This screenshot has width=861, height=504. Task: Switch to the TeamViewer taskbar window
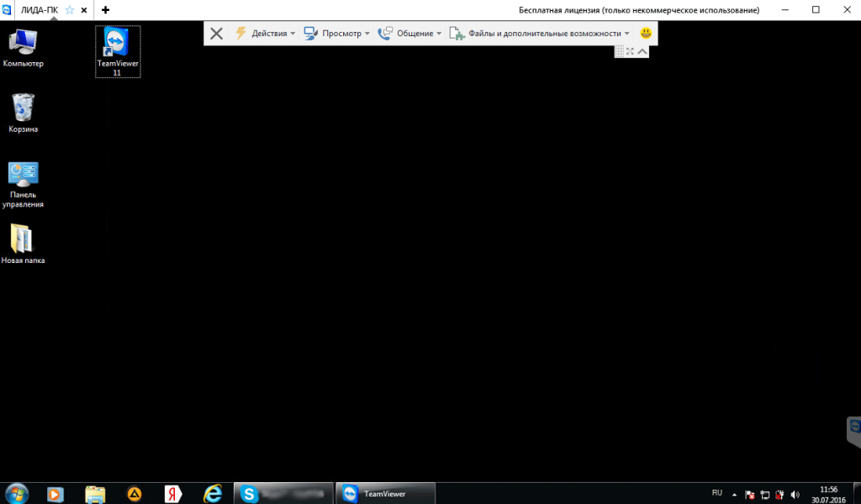385,494
